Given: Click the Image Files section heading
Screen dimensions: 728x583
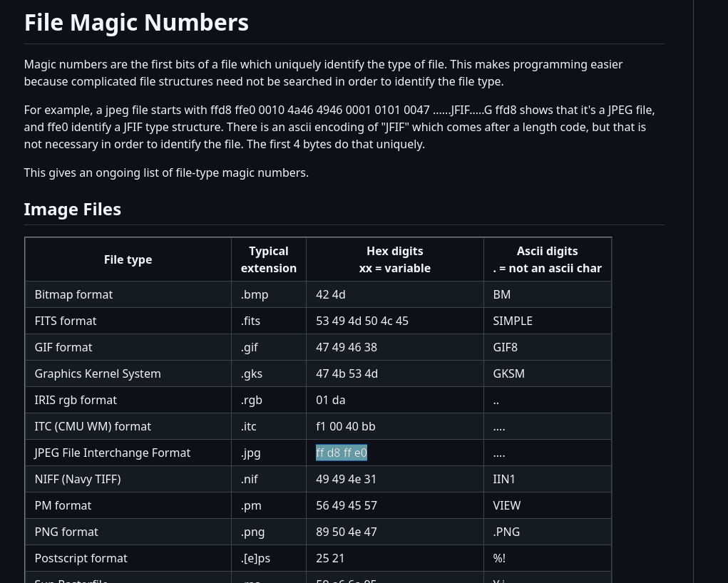Looking at the screenshot, I should click(x=73, y=210).
